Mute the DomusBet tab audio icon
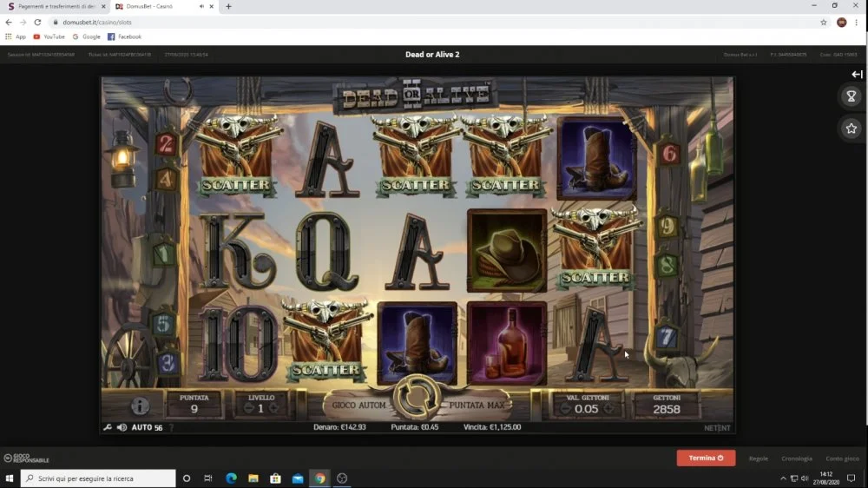Image resolution: width=868 pixels, height=488 pixels. 201,7
